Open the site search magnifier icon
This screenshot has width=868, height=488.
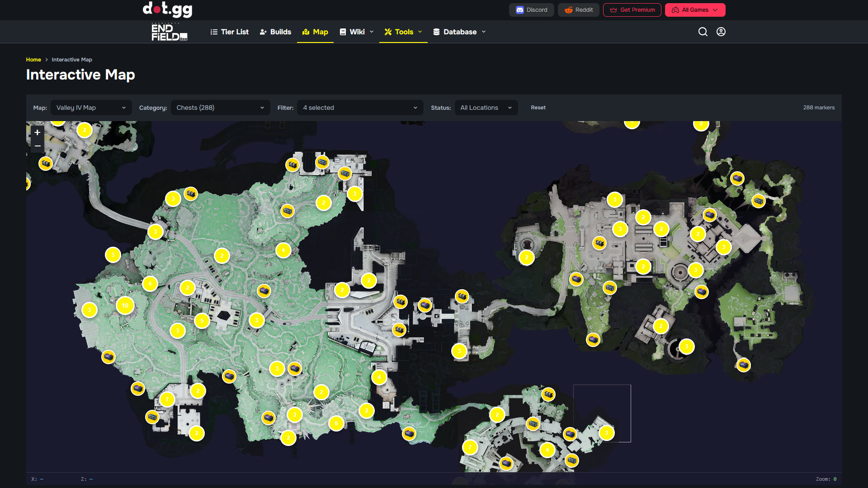tap(703, 32)
